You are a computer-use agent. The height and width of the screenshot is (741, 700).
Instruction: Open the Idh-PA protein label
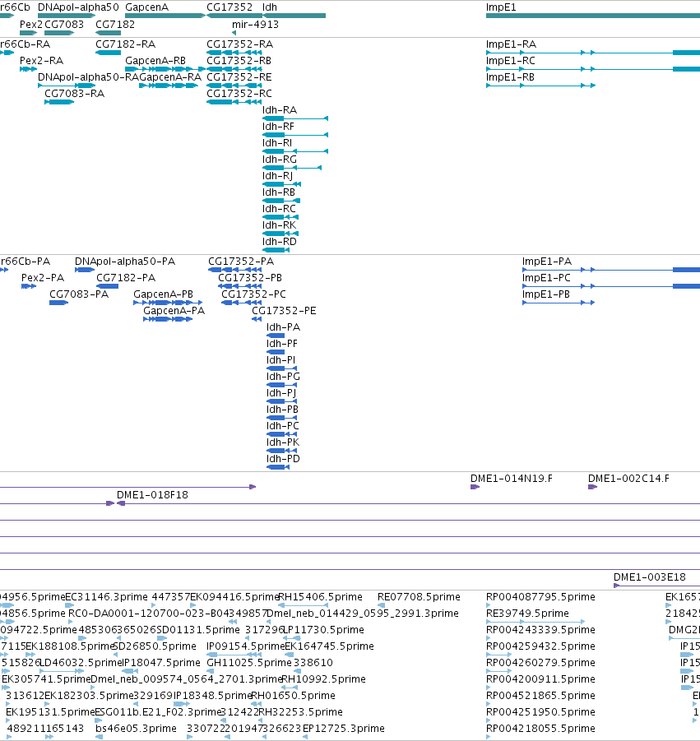[x=283, y=327]
